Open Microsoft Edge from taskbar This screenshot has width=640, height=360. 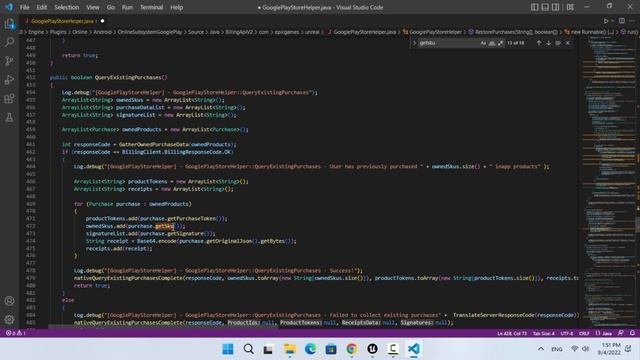coord(310,349)
